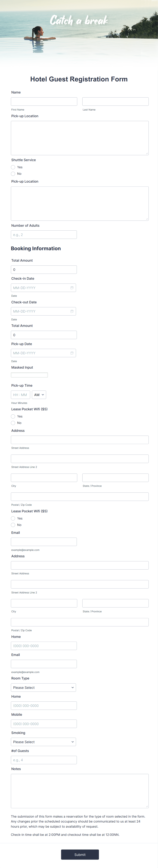Open the Check-in Date calendar picker
Viewport: 158px width, 868px height.
[x=72, y=287]
